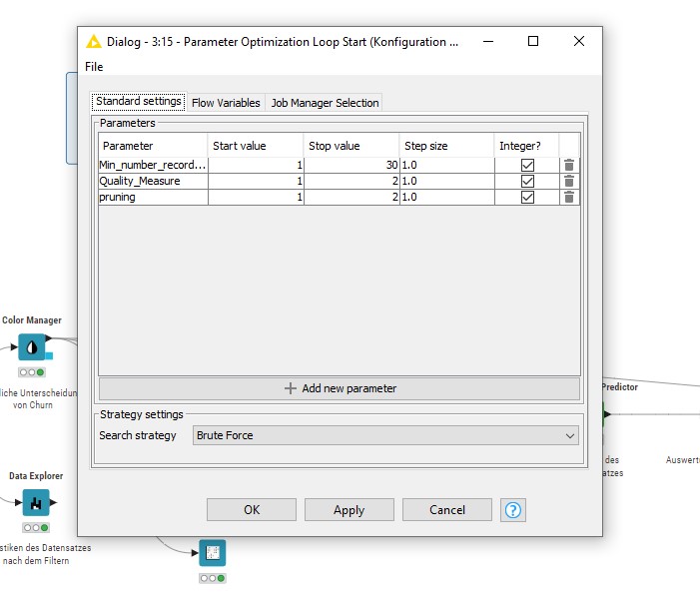Switch to Job Manager Selection tab
The width and height of the screenshot is (700, 592).
(325, 103)
